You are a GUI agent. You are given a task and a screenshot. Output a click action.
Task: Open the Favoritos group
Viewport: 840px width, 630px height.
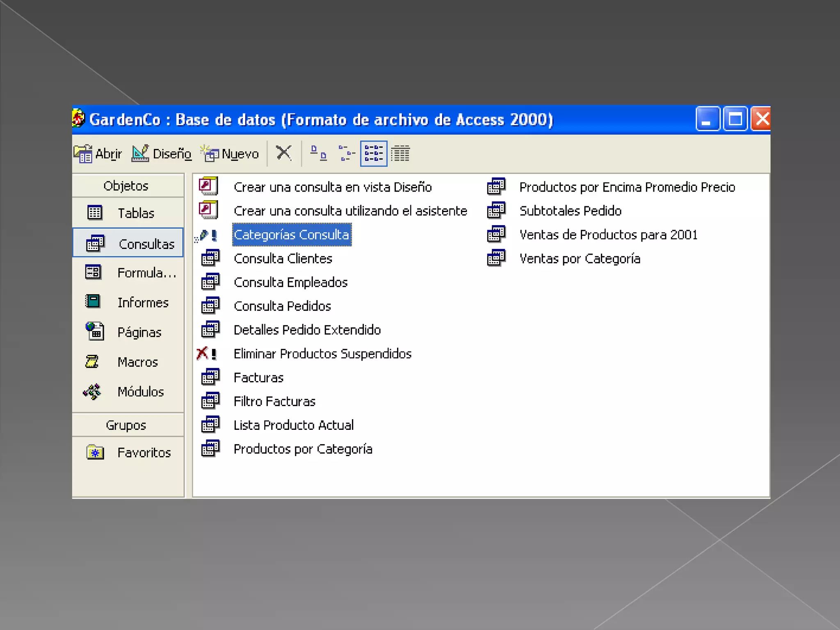tap(128, 452)
